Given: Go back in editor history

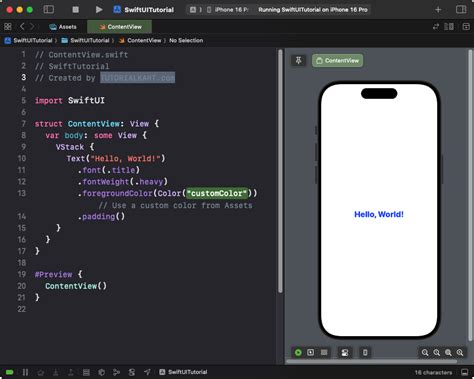Looking at the screenshot, I should (x=22, y=27).
